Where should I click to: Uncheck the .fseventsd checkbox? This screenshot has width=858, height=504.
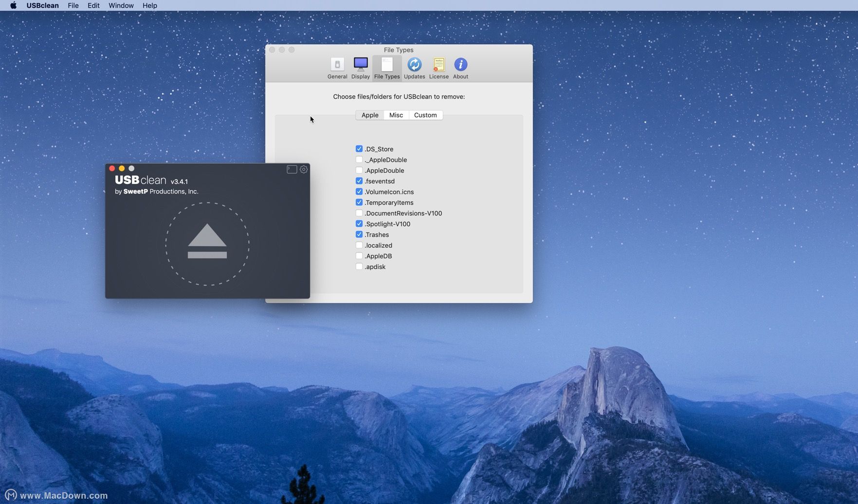359,181
